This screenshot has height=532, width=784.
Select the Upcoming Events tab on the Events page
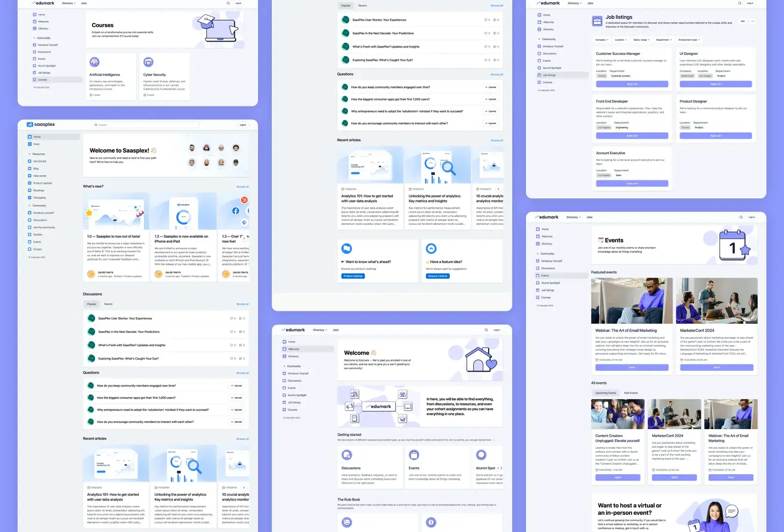(606, 393)
